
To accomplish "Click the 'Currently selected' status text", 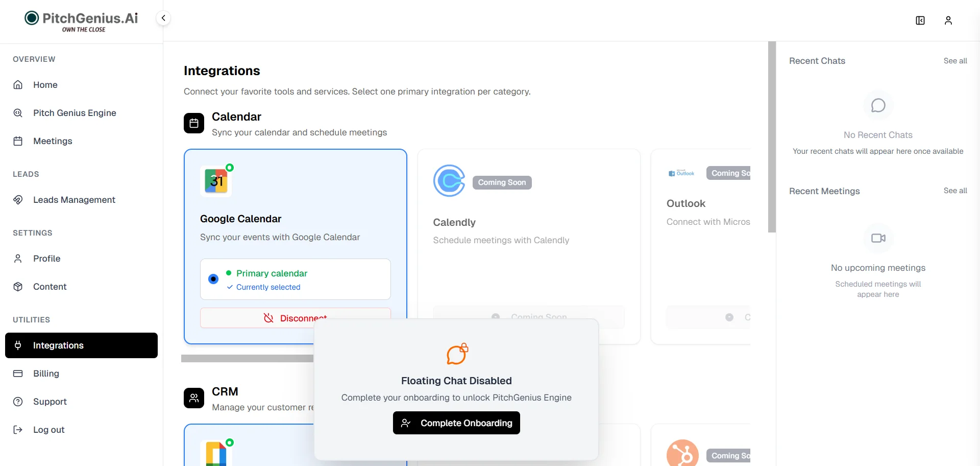I will 268,287.
